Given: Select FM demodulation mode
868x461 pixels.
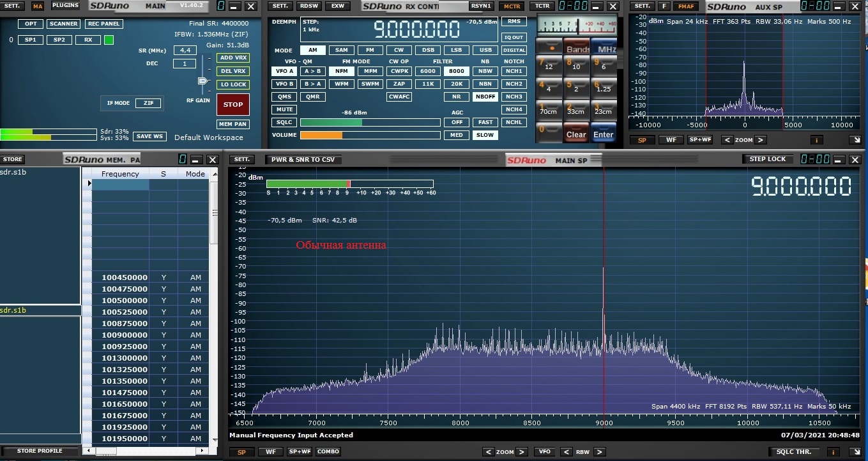Looking at the screenshot, I should click(x=370, y=50).
